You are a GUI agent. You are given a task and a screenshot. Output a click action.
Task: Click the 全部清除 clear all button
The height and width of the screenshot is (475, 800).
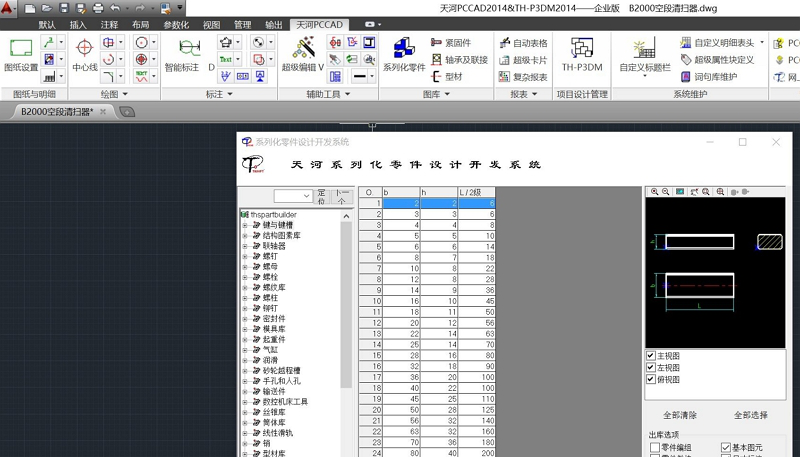[x=680, y=415]
